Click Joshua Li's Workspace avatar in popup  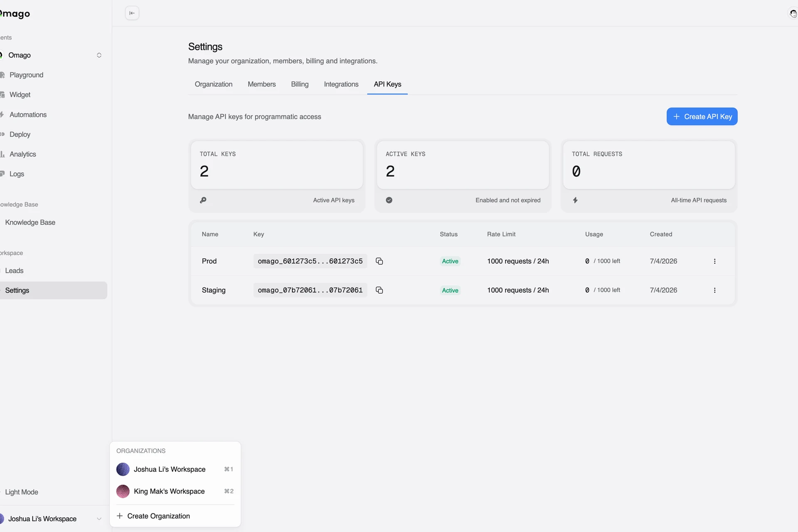(123, 469)
